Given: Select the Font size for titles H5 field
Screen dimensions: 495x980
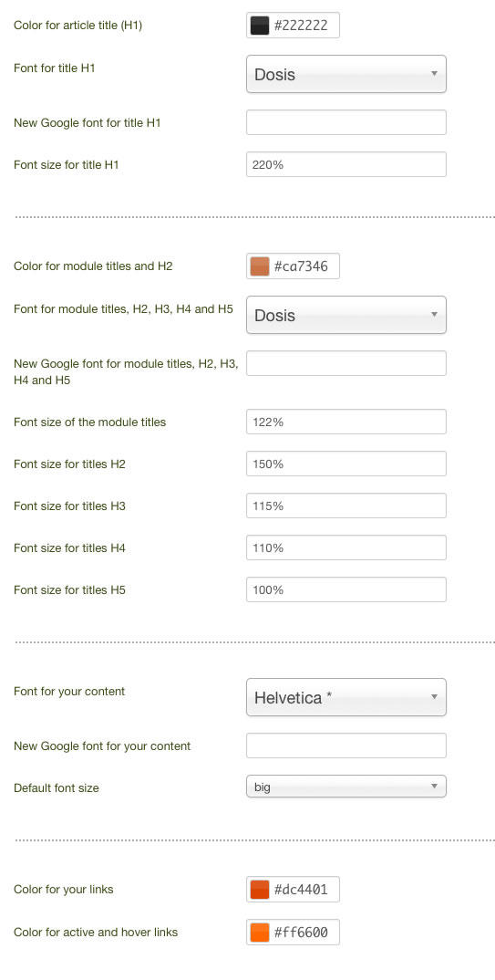Looking at the screenshot, I should (x=346, y=589).
